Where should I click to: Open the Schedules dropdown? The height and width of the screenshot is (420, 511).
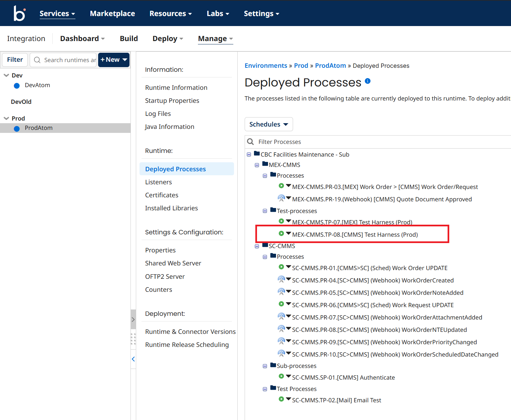tap(268, 124)
